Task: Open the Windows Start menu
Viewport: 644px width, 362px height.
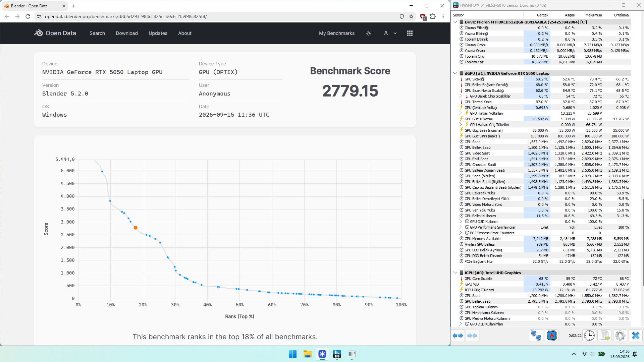Action: [292, 354]
